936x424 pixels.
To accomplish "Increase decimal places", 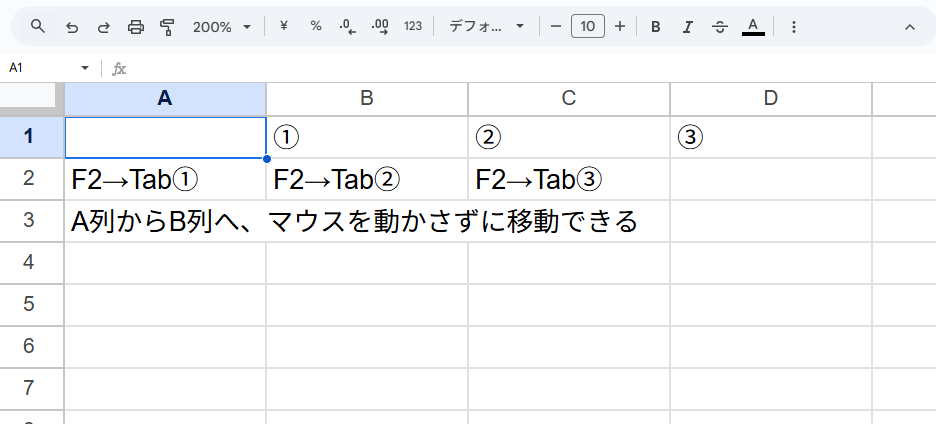I will point(380,27).
